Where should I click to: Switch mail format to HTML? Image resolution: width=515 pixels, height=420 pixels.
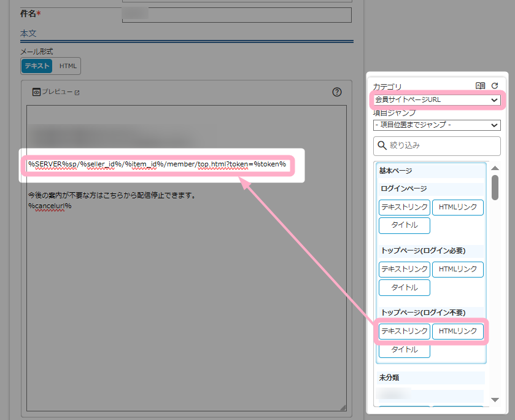point(68,66)
